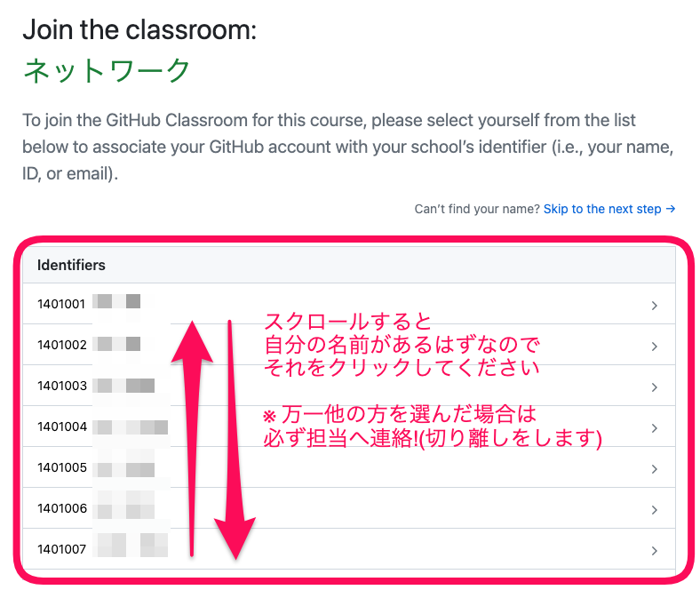
Task: Pick identifier 1401005 row text
Action: [62, 467]
